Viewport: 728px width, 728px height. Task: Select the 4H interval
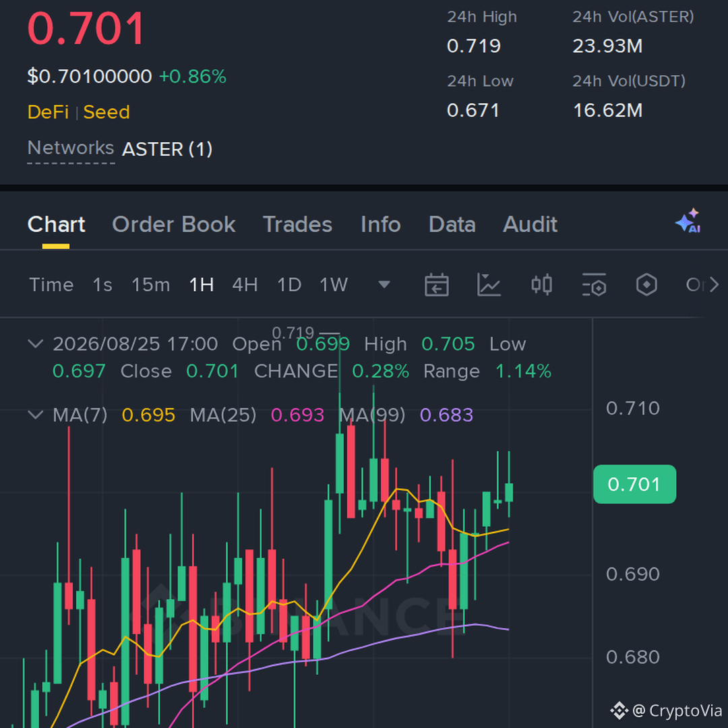pyautogui.click(x=245, y=284)
